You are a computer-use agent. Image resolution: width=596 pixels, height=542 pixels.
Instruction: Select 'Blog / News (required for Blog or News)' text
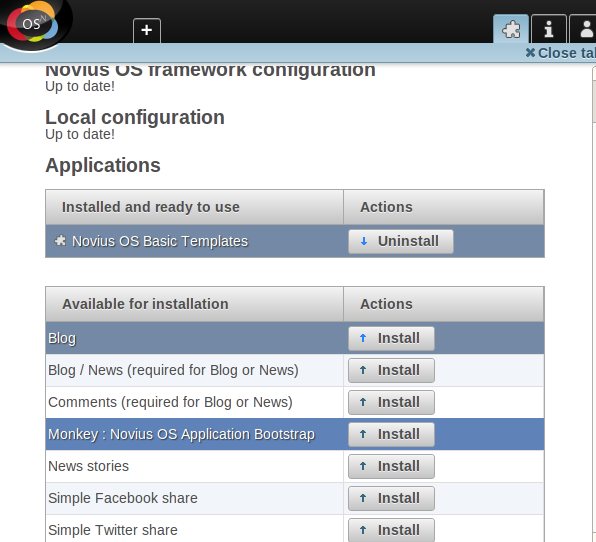click(173, 370)
